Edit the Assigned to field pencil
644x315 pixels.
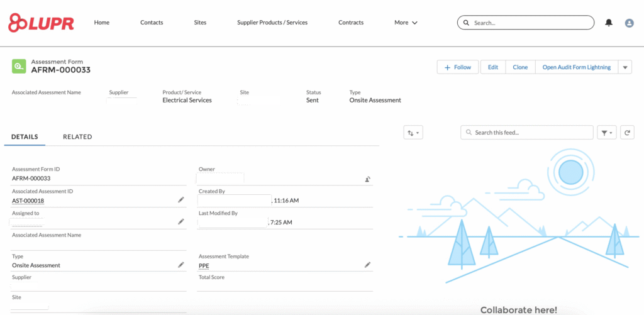point(181,222)
